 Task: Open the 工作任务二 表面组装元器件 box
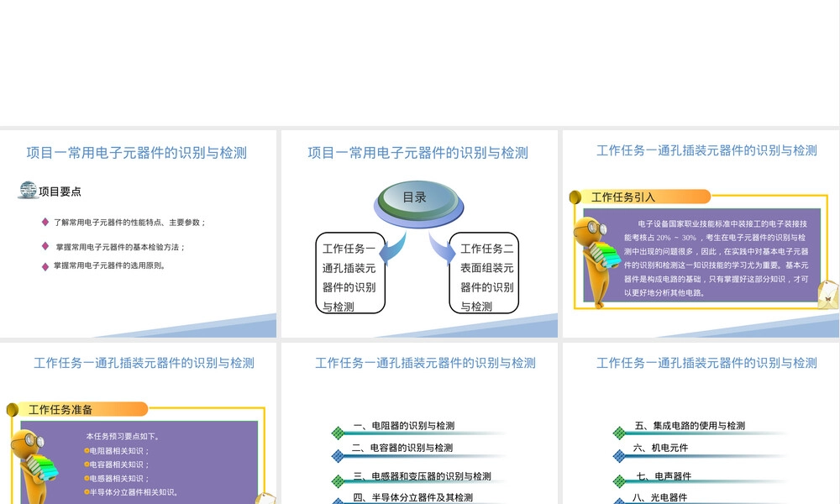point(485,273)
